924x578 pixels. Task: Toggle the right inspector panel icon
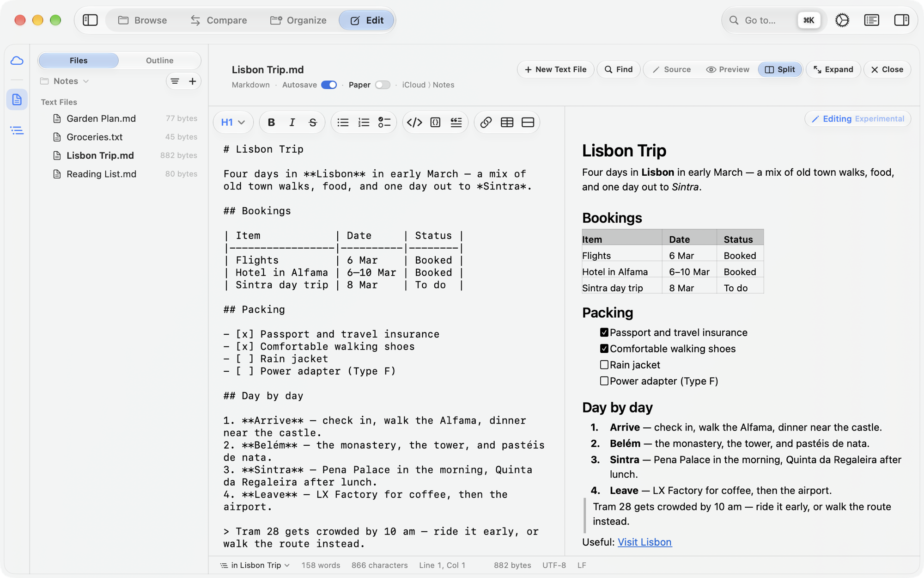click(x=901, y=20)
